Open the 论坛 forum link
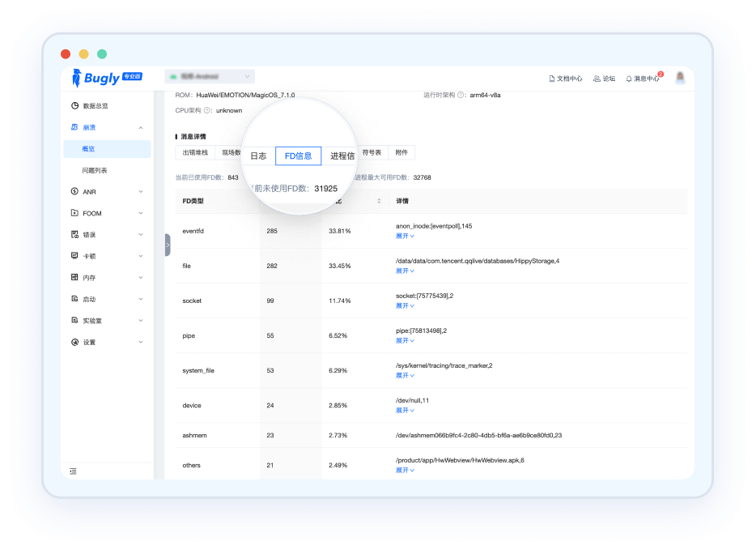This screenshot has width=756, height=550. coord(604,79)
